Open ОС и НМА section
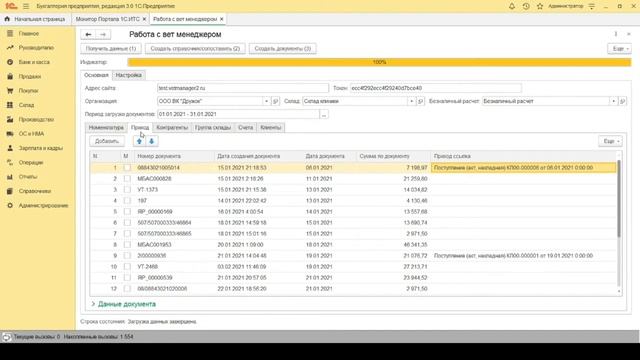The width and height of the screenshot is (640, 360). (x=31, y=134)
